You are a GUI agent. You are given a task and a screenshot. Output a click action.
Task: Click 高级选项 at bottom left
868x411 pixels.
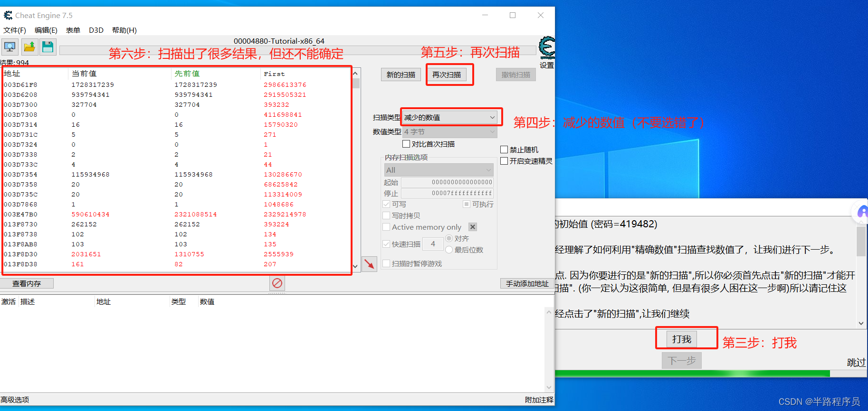(15, 400)
